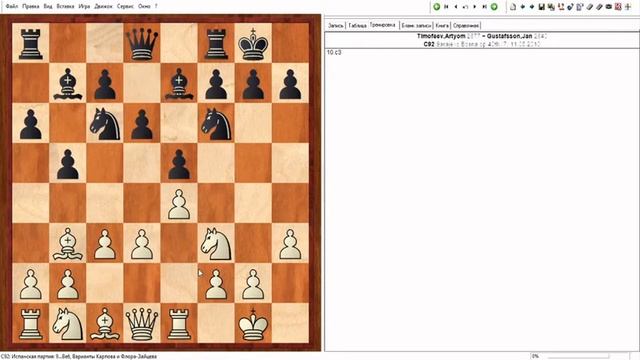Open the Справочник tab
This screenshot has width=640, height=360.
pos(466,25)
